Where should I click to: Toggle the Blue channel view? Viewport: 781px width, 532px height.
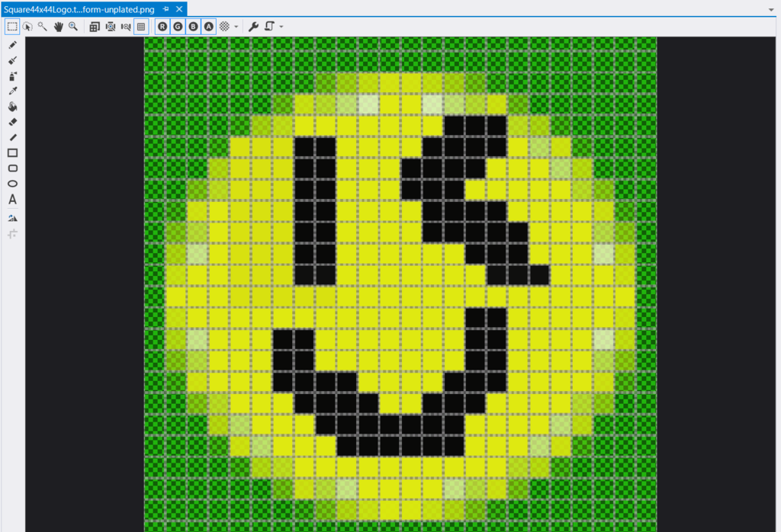pos(193,27)
